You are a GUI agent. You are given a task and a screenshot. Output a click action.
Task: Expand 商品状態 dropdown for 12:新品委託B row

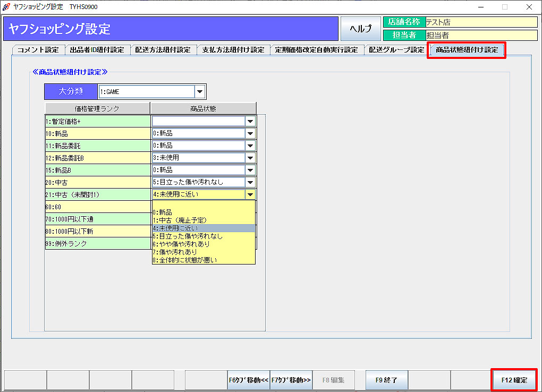click(x=250, y=158)
